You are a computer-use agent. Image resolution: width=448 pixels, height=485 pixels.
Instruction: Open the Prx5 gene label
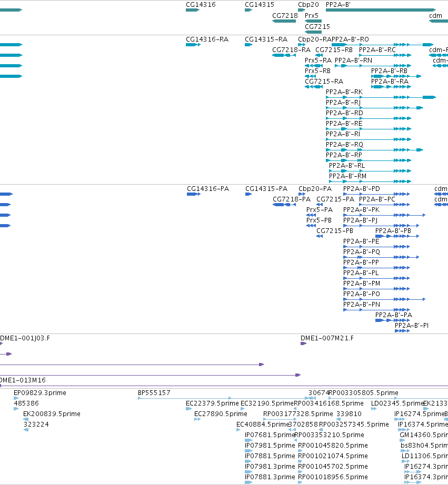point(312,16)
